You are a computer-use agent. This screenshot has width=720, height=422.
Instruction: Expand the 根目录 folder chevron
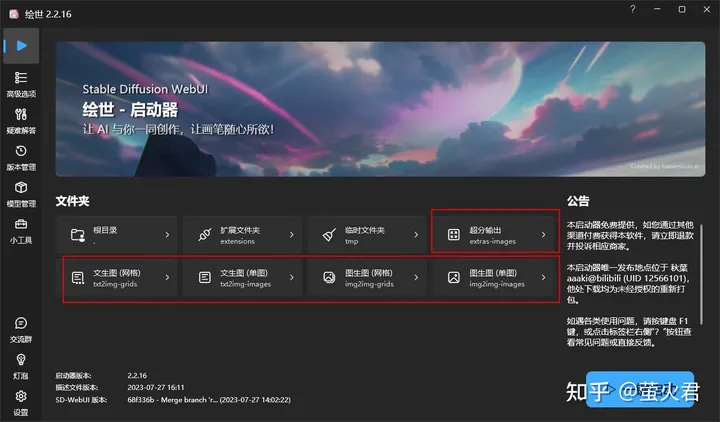[x=167, y=235]
